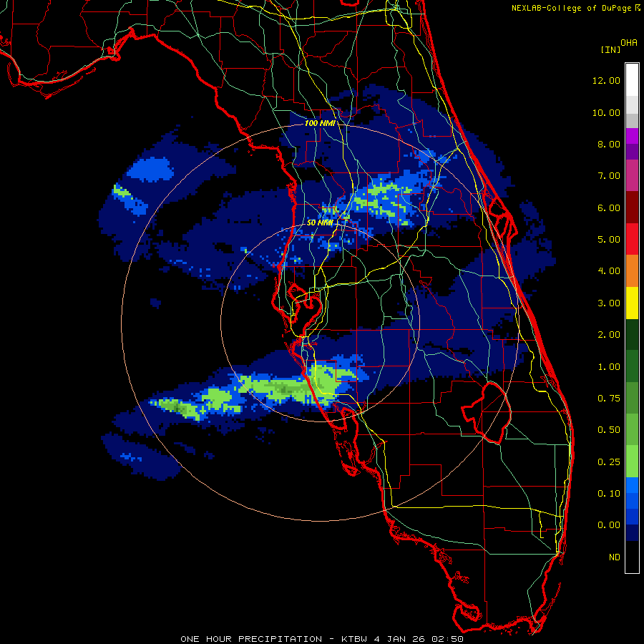Click the 6.00 legend value
This screenshot has width=644, height=644.
tap(609, 208)
